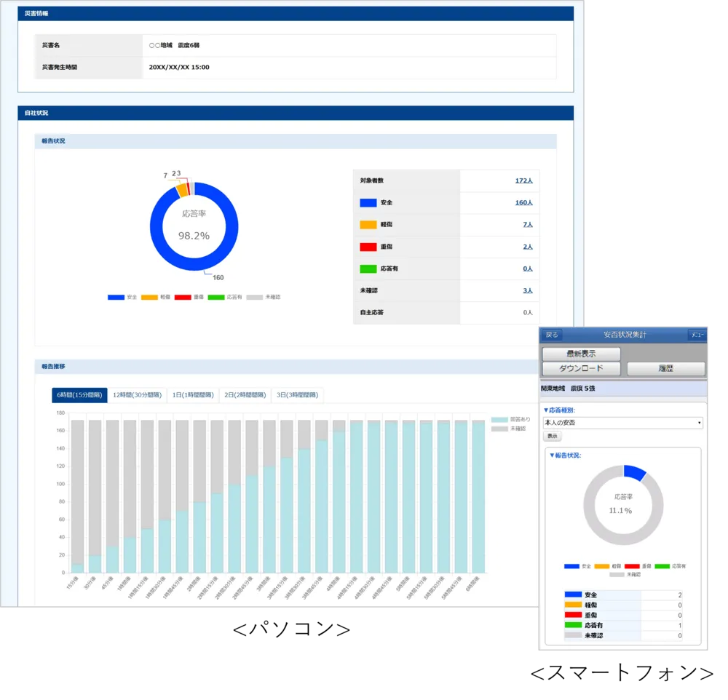Toggle 安全 legend item under main donut chart
Viewport: 728px width, 700px height.
[x=122, y=297]
